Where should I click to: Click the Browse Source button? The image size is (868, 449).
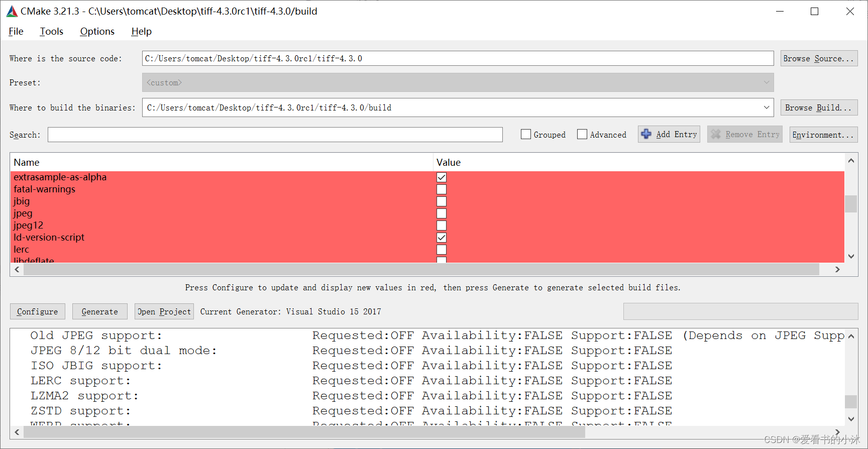tap(819, 58)
